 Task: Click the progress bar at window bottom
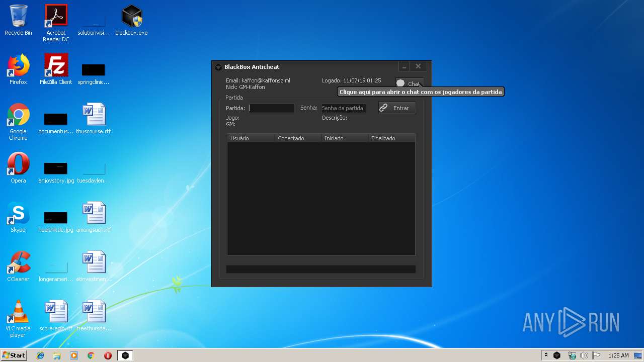(x=321, y=269)
